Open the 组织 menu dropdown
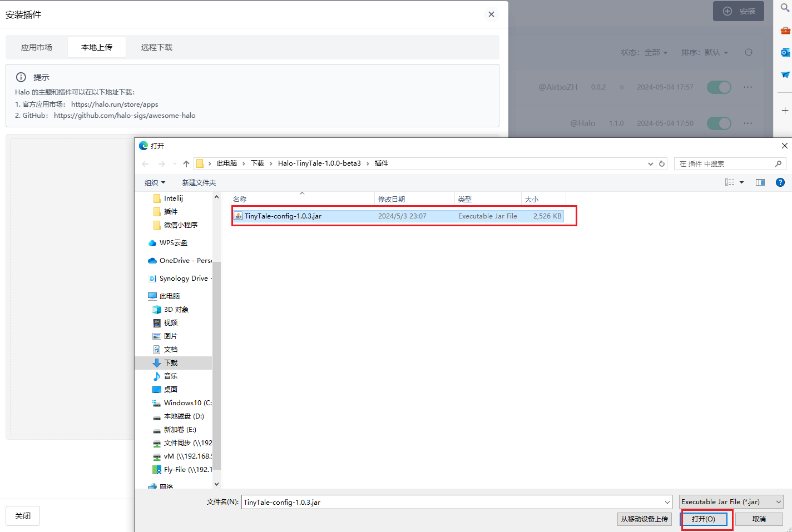The width and height of the screenshot is (792, 532). [155, 182]
